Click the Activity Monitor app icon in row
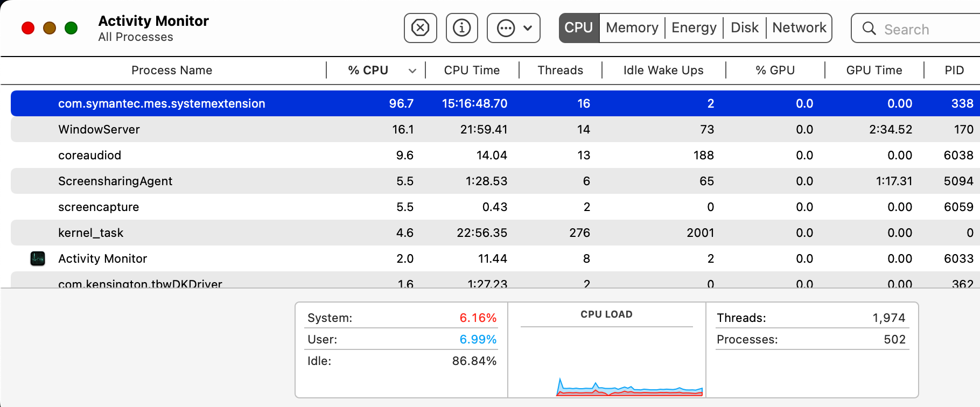Image resolution: width=980 pixels, height=407 pixels. [x=38, y=259]
